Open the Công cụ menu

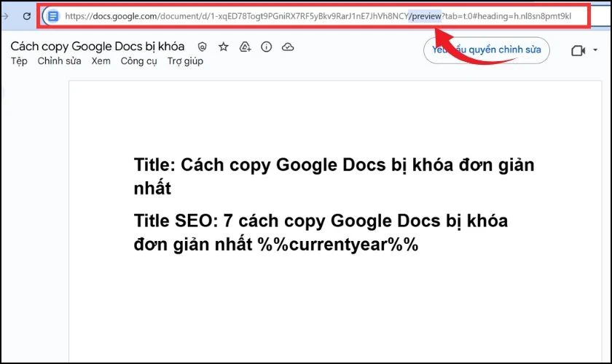(138, 61)
